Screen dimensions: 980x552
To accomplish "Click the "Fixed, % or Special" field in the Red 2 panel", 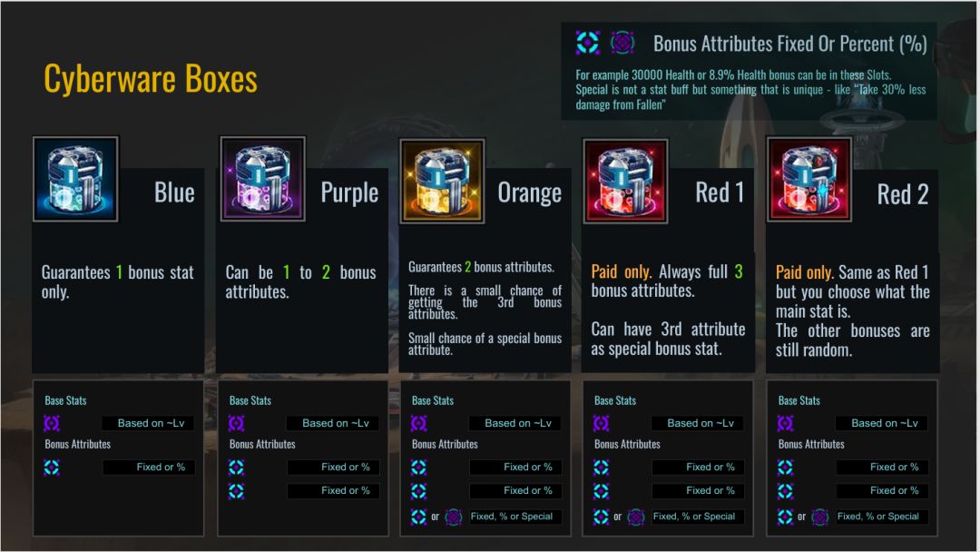I will coord(881,517).
